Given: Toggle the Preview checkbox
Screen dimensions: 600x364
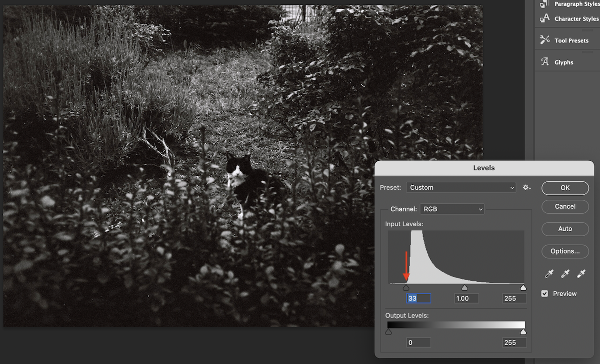Looking at the screenshot, I should click(545, 294).
